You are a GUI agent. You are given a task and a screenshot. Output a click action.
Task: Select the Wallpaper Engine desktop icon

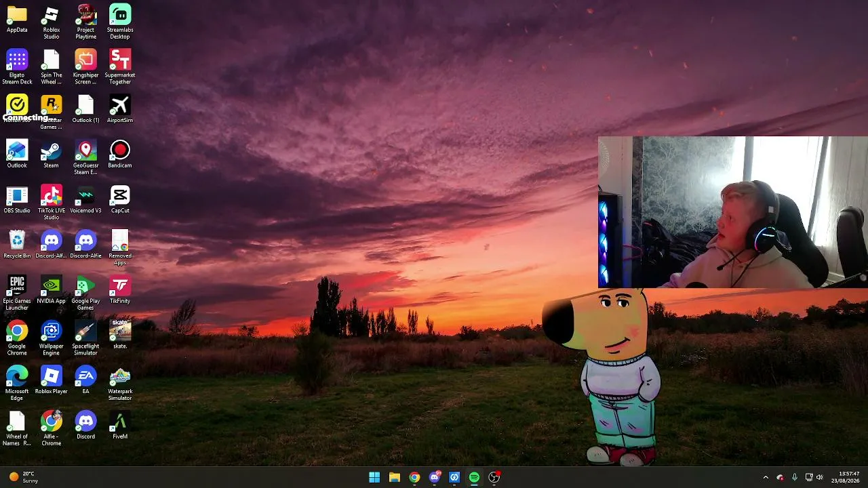tap(52, 331)
